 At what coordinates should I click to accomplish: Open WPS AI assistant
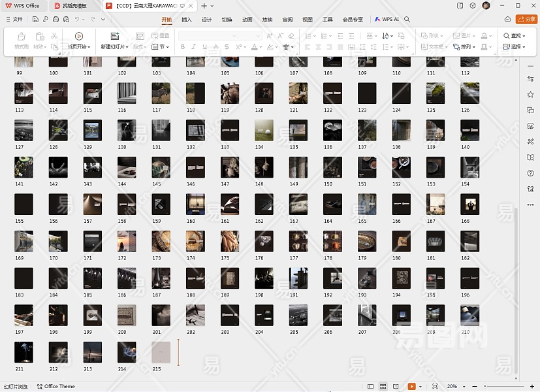click(x=387, y=20)
